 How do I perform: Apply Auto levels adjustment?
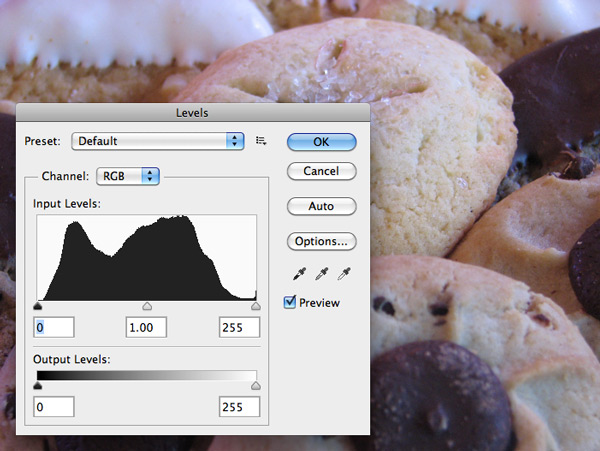321,206
